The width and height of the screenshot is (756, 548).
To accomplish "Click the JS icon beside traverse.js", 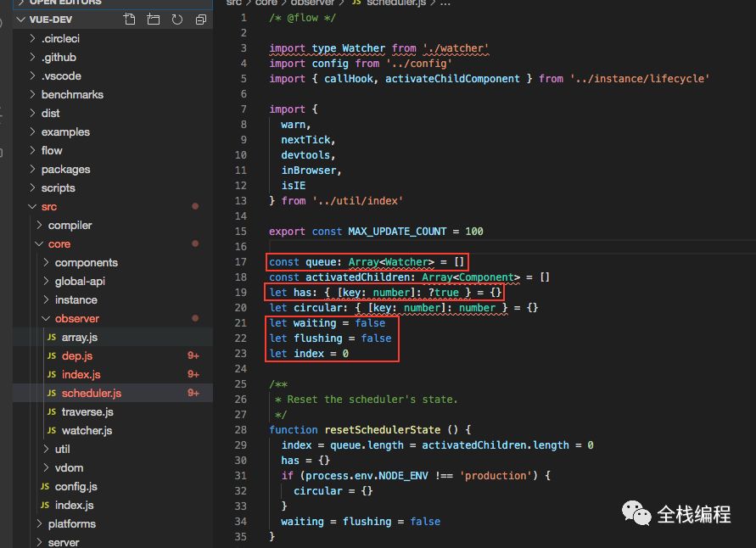I will [x=52, y=411].
